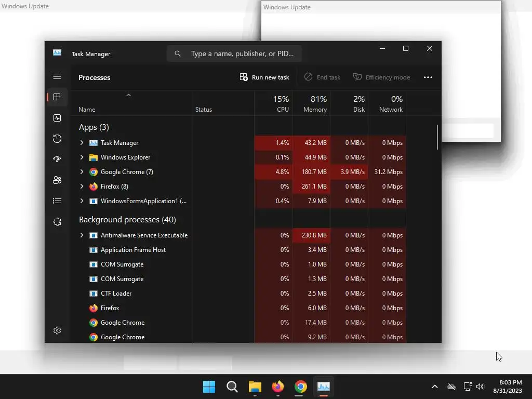Select the Google Chrome process using 17.4 MB
The image size is (532, 399).
point(238,323)
